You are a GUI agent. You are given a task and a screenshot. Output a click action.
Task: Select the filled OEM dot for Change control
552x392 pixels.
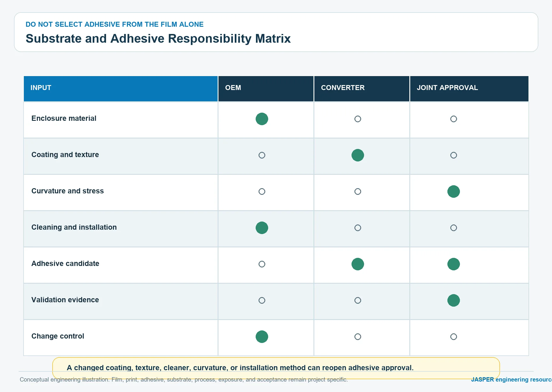pyautogui.click(x=262, y=337)
